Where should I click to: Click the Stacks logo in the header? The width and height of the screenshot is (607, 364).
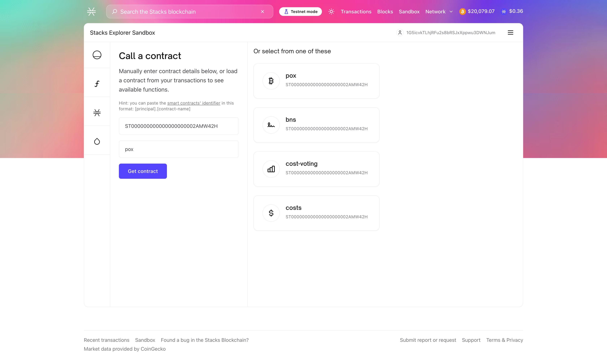(91, 12)
